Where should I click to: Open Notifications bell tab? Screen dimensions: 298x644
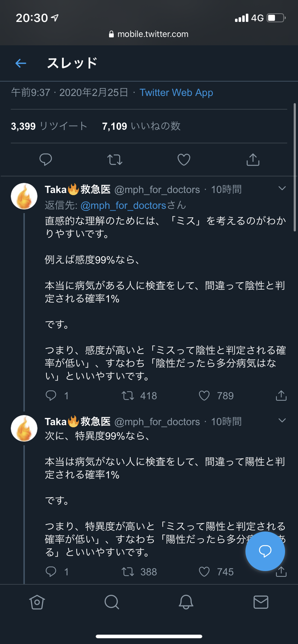[x=186, y=602]
